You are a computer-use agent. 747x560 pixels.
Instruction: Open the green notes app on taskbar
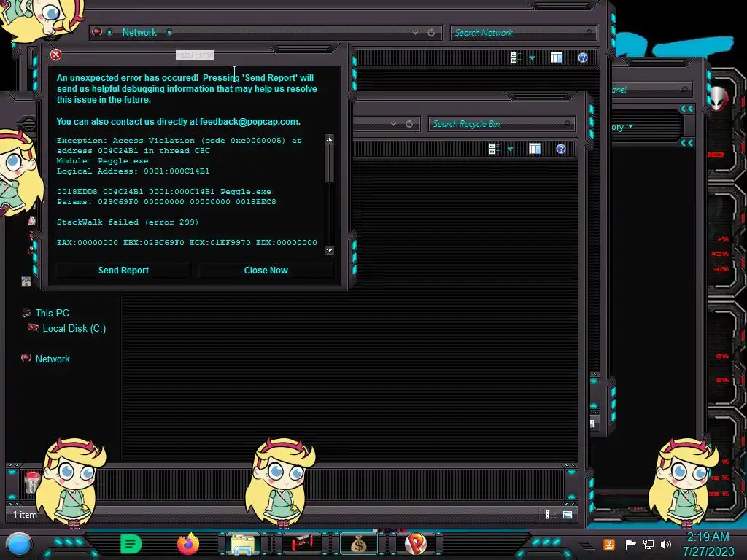pos(131,544)
